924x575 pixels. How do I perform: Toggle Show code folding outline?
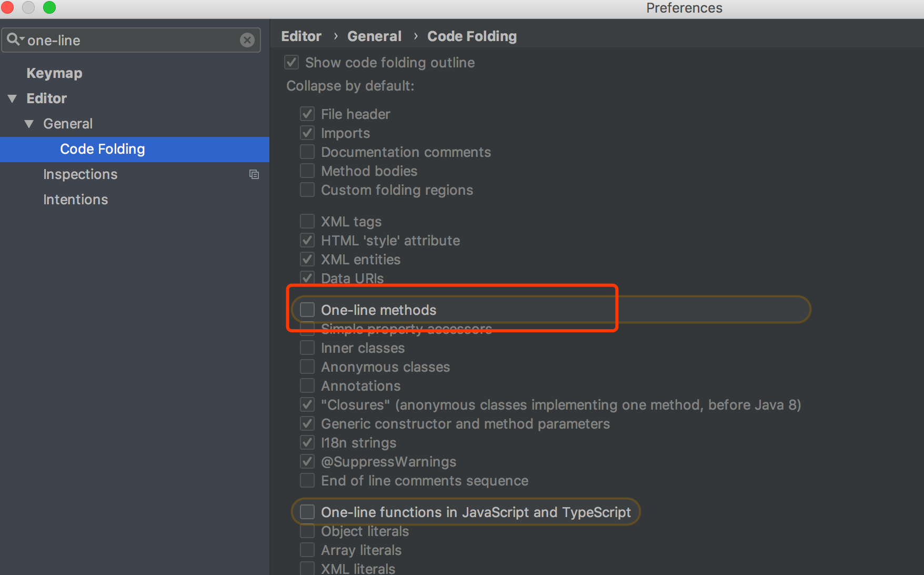click(292, 62)
